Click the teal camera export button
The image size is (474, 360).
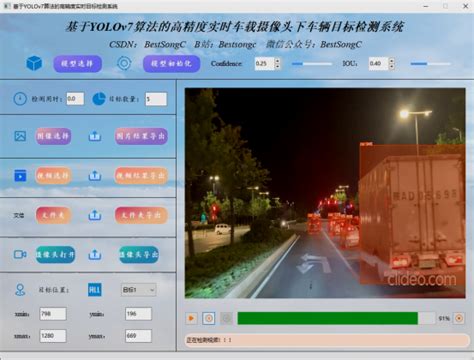(139, 255)
